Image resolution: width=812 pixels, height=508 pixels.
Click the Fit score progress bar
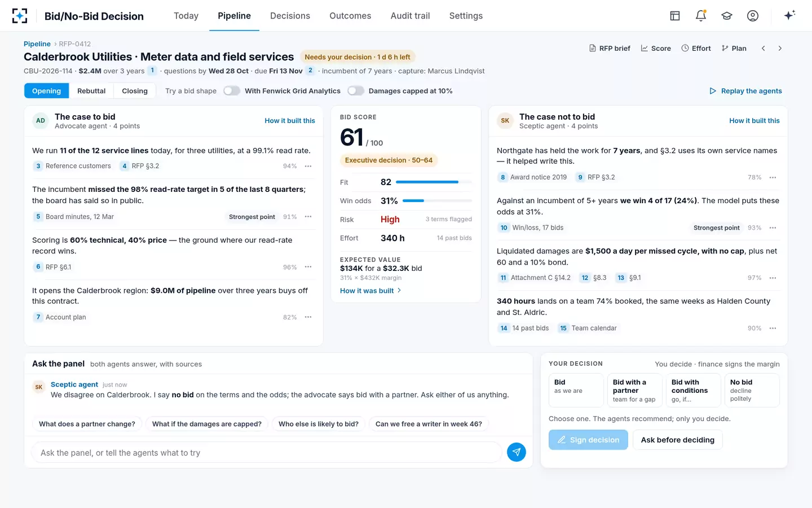[434, 182]
